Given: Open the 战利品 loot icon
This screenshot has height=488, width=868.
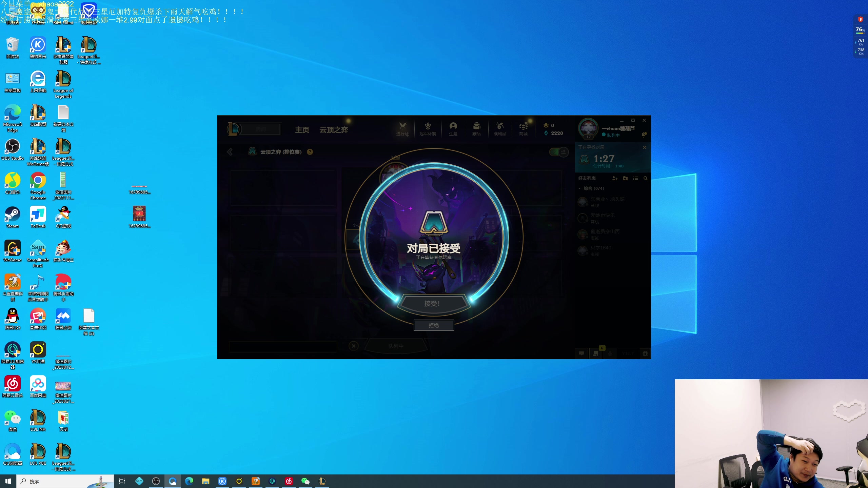Looking at the screenshot, I should coord(500,129).
